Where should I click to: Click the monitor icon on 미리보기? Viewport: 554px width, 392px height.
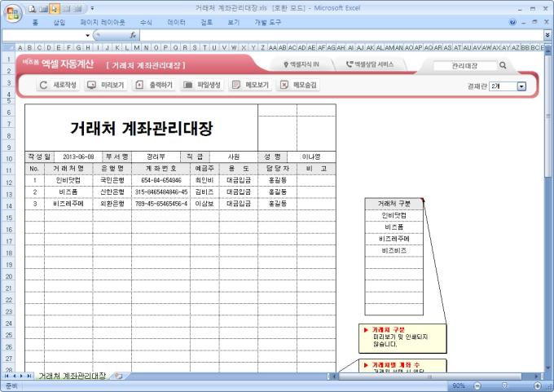tap(91, 85)
